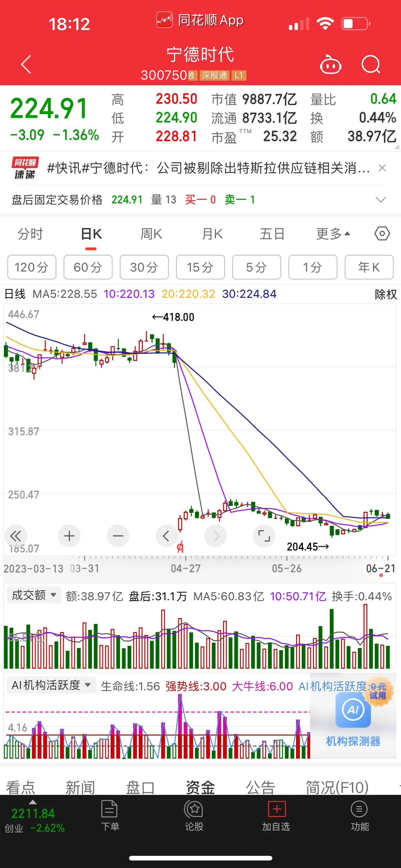Switch to 分时 chart tab
The width and height of the screenshot is (401, 868).
[x=30, y=234]
